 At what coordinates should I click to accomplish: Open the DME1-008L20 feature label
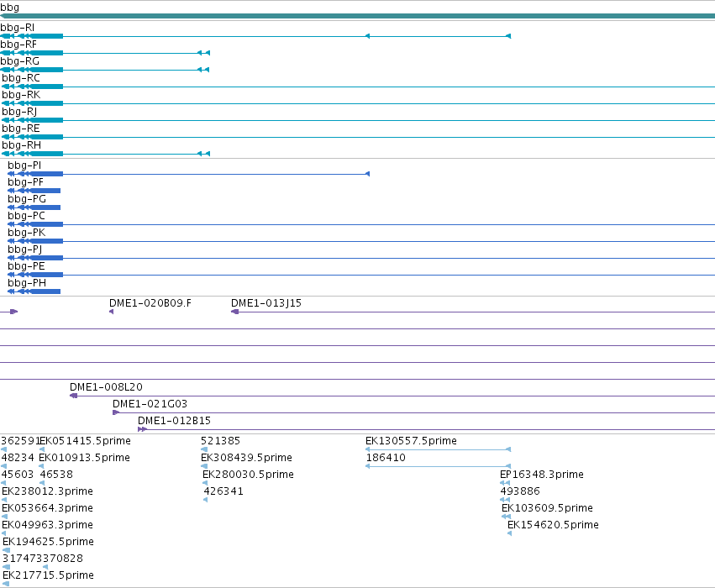pos(106,387)
